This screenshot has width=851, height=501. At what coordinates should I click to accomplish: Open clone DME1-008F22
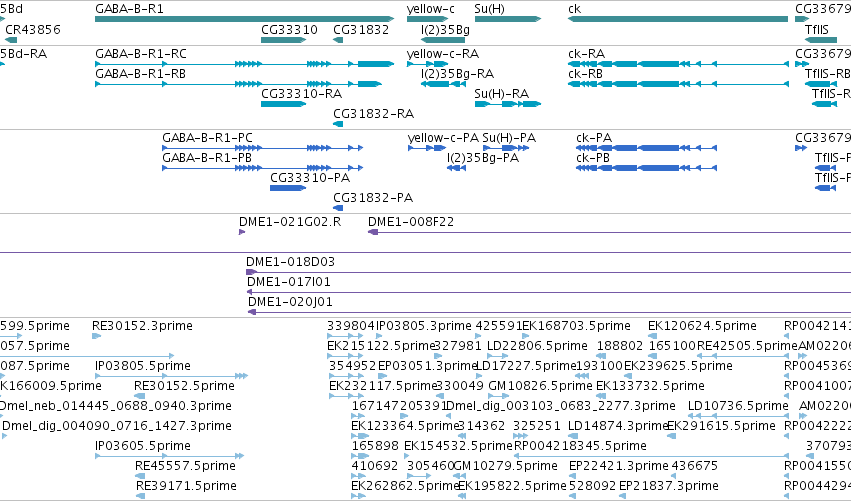(411, 222)
